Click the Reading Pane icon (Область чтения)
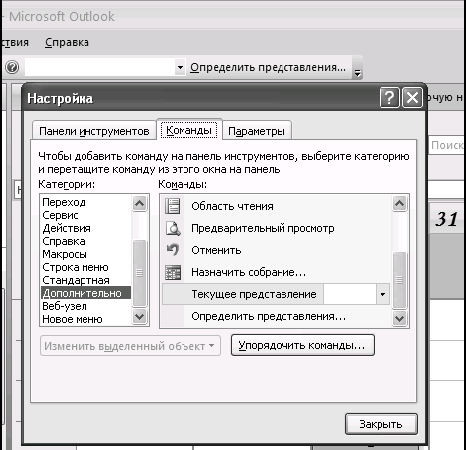Viewport: 467px width, 450px height. tap(173, 206)
